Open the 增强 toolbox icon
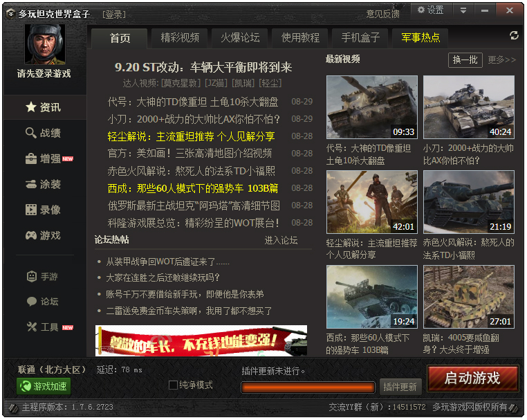The height and width of the screenshot is (420, 527). [31, 158]
